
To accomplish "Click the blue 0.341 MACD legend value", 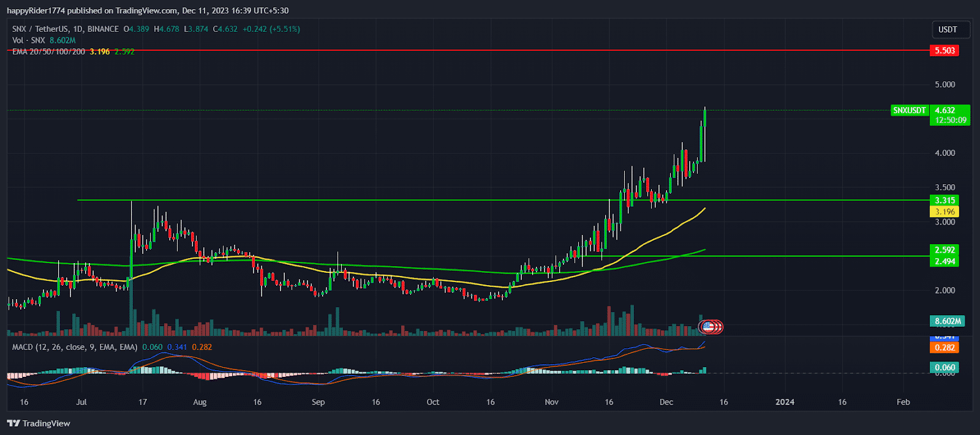I will coord(177,347).
